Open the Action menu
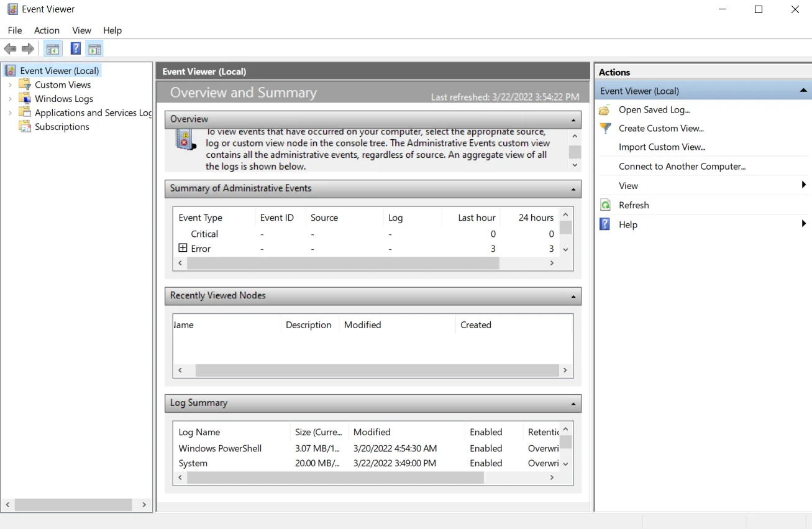This screenshot has width=812, height=529. tap(47, 30)
